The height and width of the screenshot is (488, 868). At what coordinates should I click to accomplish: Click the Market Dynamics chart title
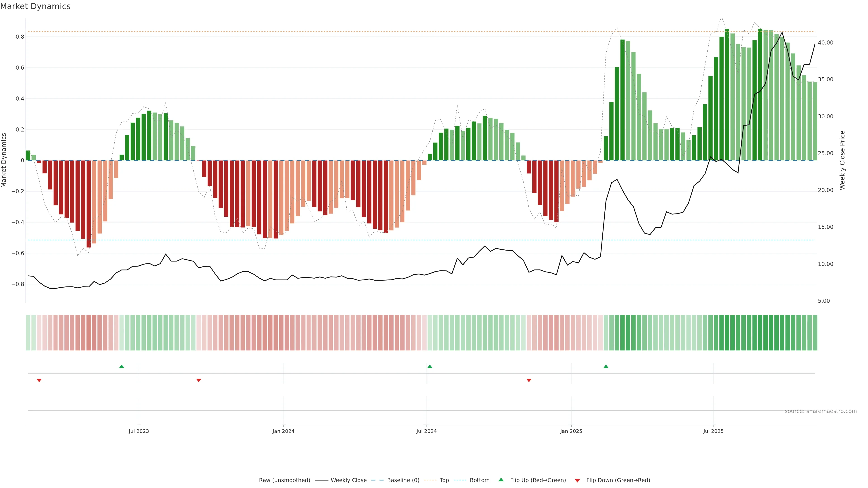pyautogui.click(x=35, y=6)
